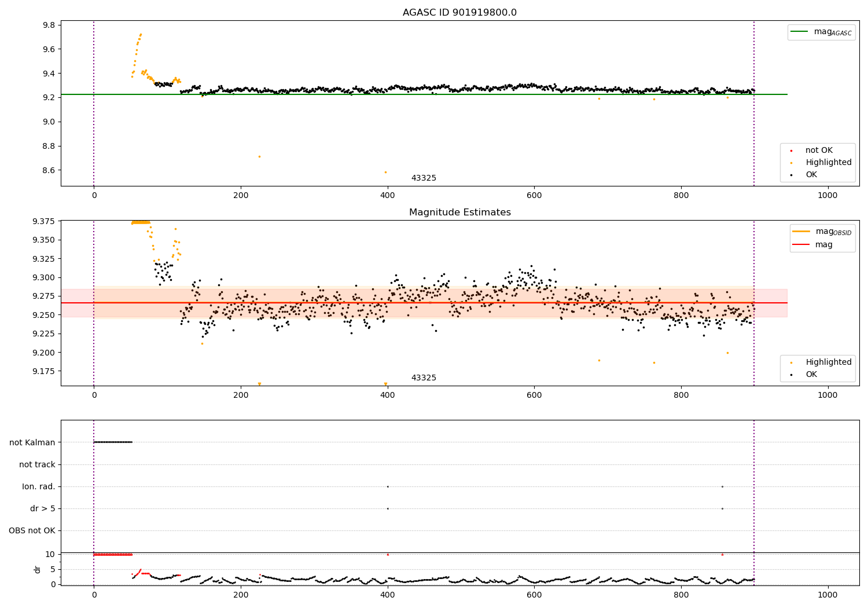Click 'OK' legend entry in the top plot
The width and height of the screenshot is (868, 608).
[x=811, y=175]
